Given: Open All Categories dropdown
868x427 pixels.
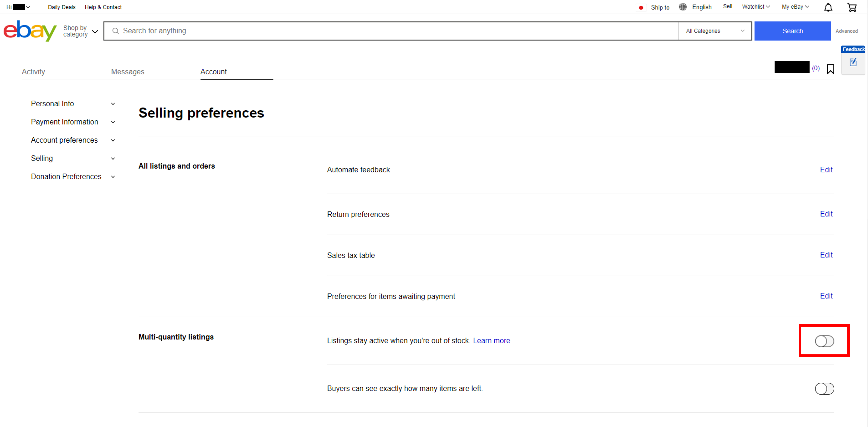Looking at the screenshot, I should tap(715, 31).
